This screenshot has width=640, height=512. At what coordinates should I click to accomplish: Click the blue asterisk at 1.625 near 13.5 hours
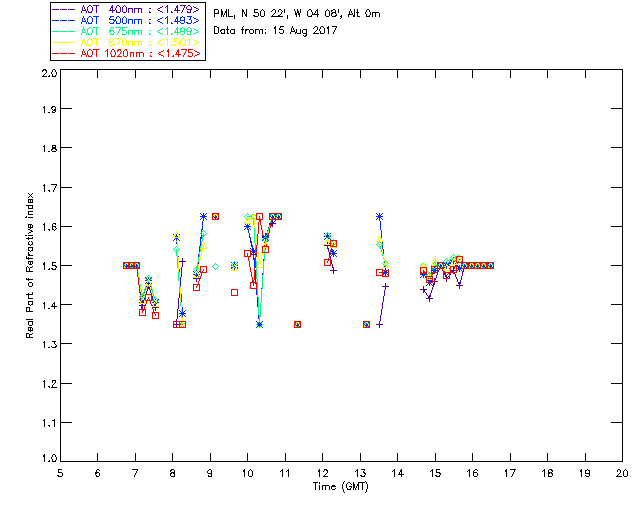pyautogui.click(x=380, y=217)
